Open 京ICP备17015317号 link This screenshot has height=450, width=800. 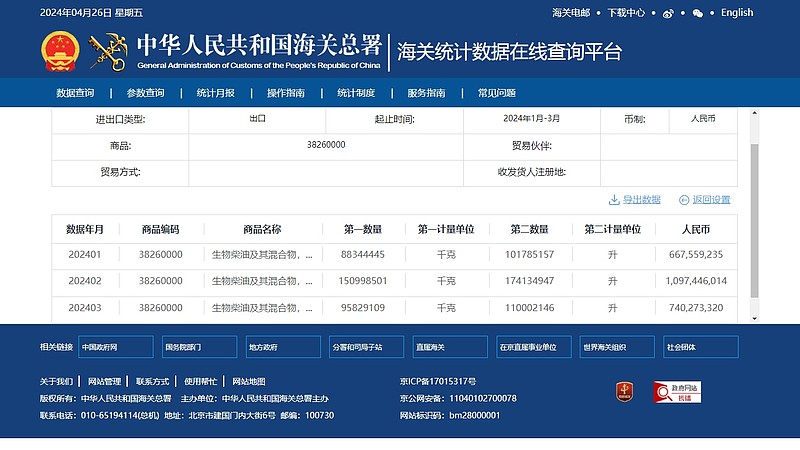pyautogui.click(x=438, y=382)
